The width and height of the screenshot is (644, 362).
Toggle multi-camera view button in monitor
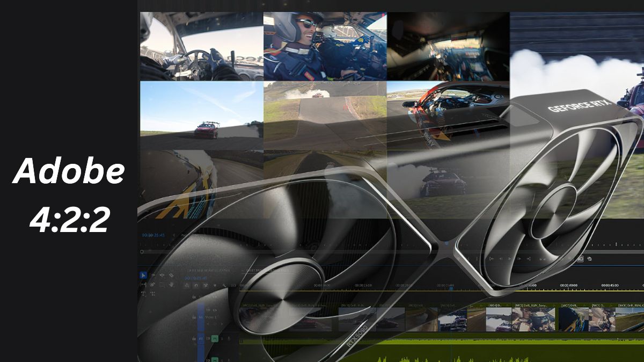pos(580,258)
